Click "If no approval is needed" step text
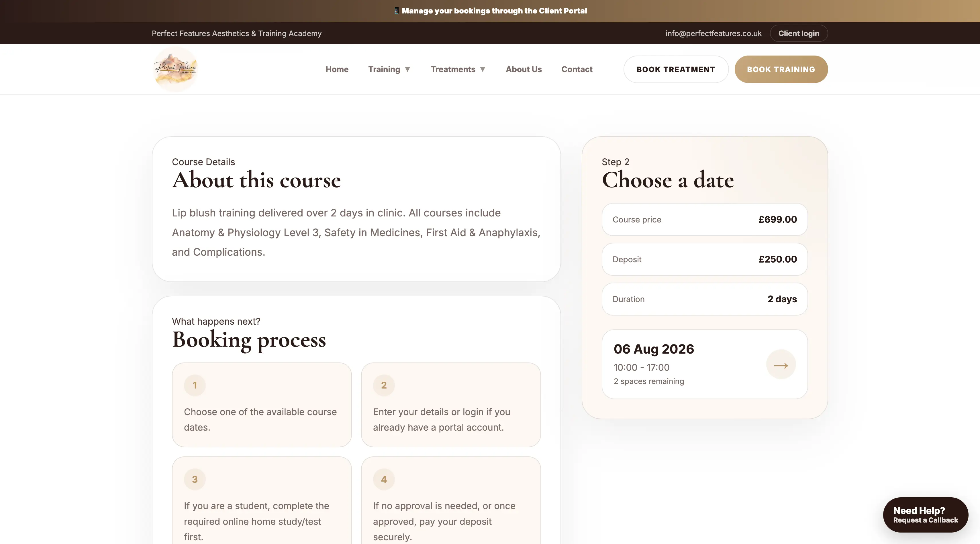This screenshot has width=980, height=544. pos(444,521)
